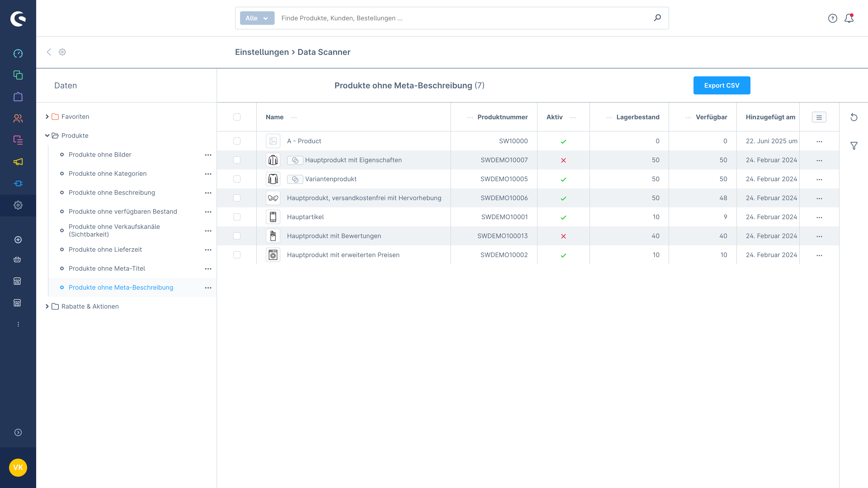Open options for Produkte ohne Bilder
The image size is (868, 488).
[208, 155]
